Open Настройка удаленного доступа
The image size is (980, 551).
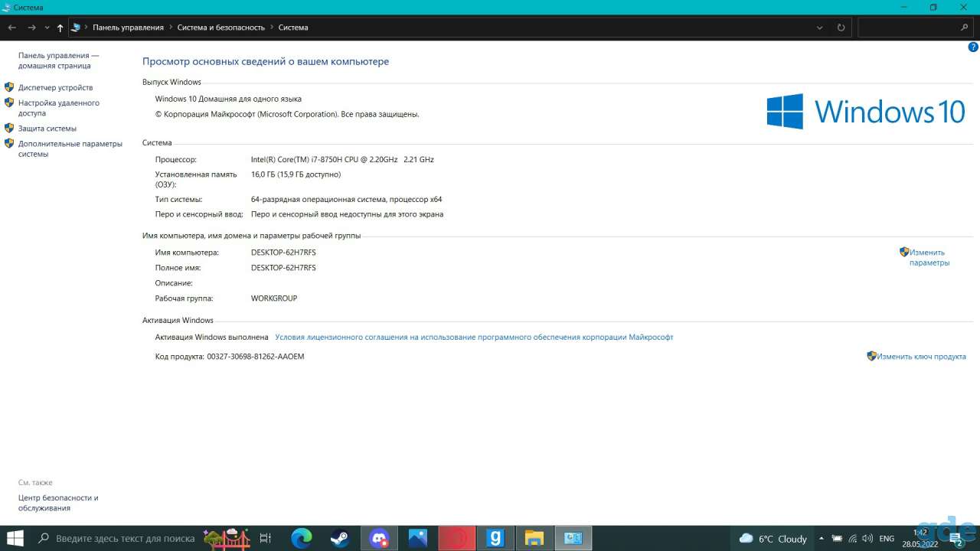58,108
